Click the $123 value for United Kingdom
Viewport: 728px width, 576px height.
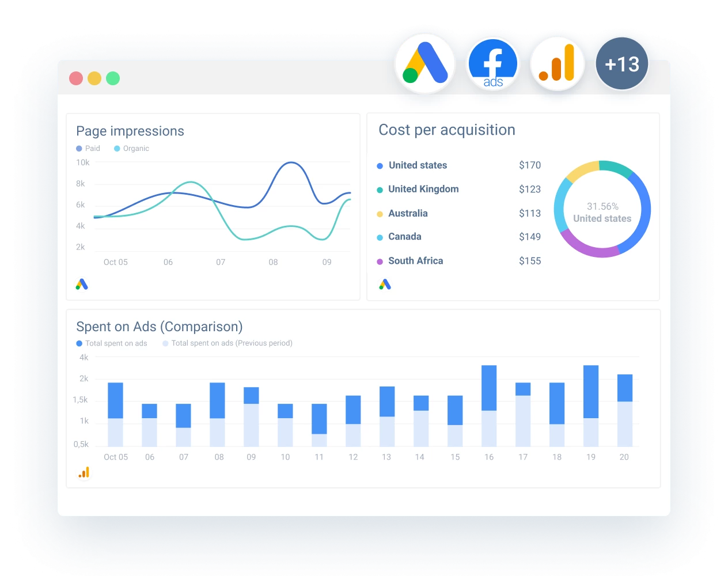pos(531,189)
